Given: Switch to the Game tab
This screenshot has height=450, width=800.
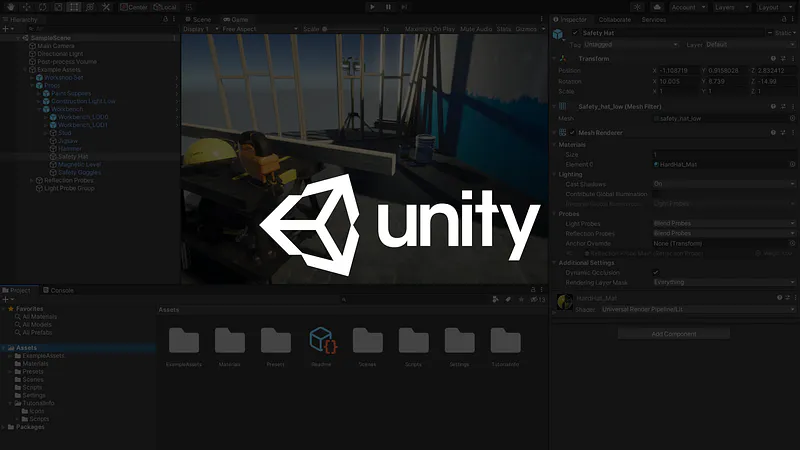Looking at the screenshot, I should [x=236, y=19].
